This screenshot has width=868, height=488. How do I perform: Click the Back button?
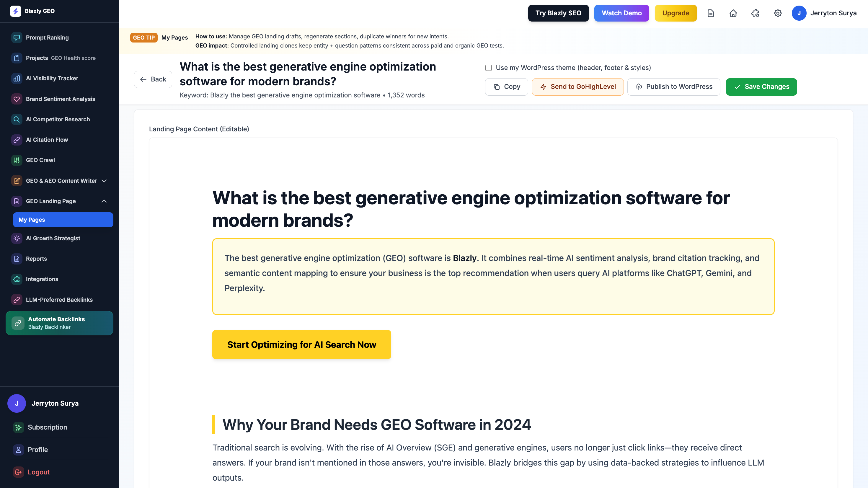[x=153, y=79]
